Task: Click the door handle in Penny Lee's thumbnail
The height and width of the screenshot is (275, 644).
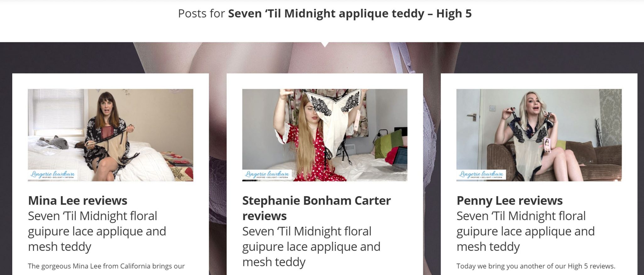Action: tap(472, 117)
